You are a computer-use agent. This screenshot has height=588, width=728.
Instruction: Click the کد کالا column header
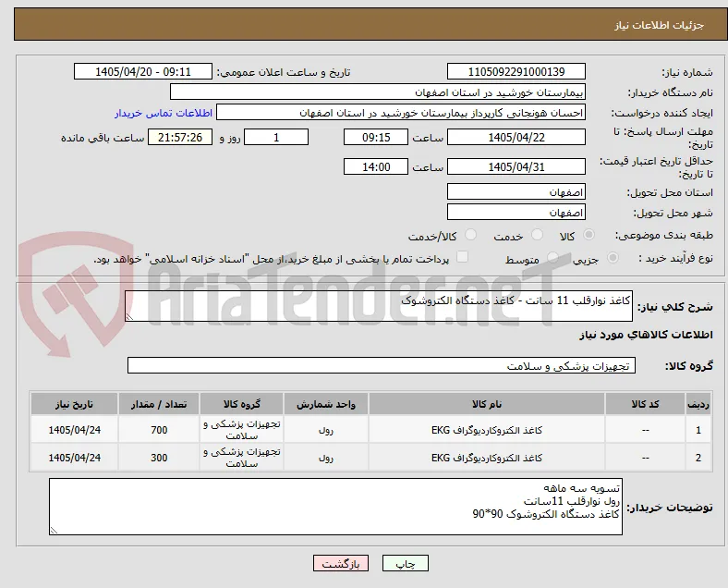coord(645,404)
